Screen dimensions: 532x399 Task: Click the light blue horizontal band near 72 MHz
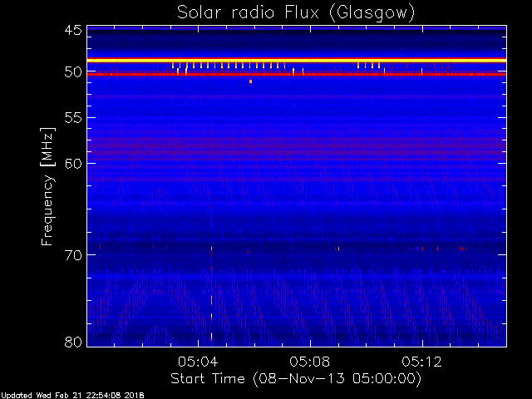(x=297, y=275)
